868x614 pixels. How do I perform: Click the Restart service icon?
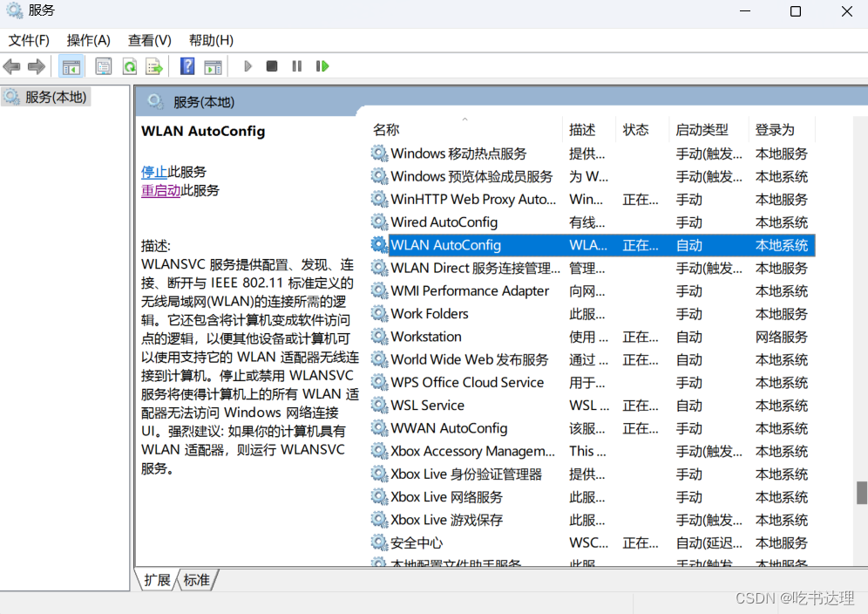pyautogui.click(x=322, y=66)
